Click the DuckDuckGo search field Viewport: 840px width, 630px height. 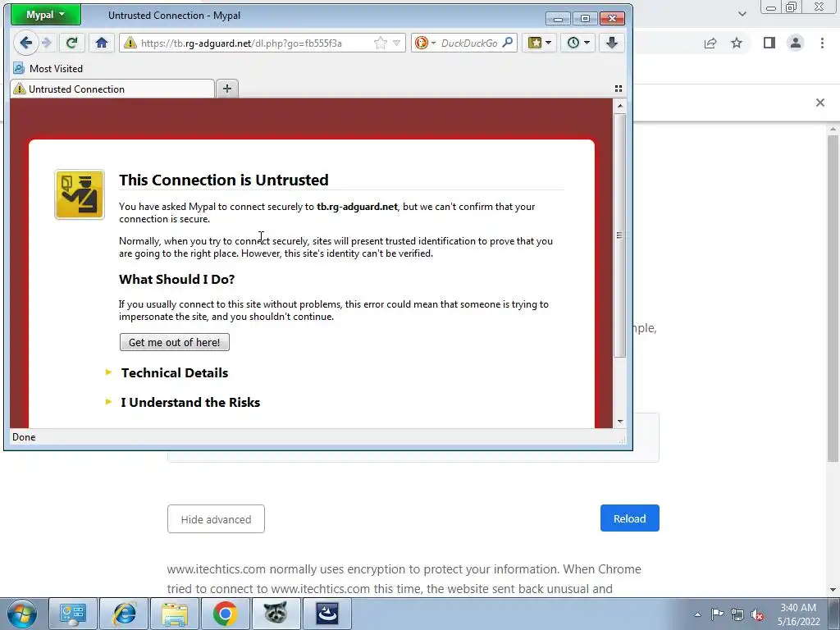coord(469,43)
